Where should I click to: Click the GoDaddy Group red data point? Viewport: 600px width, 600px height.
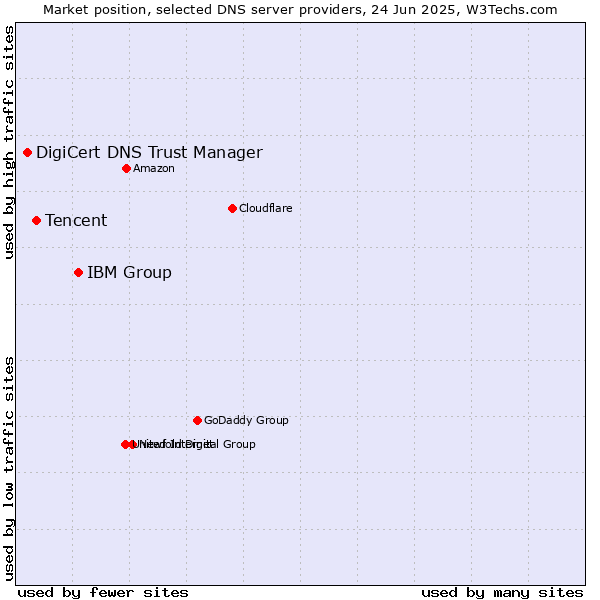click(197, 421)
